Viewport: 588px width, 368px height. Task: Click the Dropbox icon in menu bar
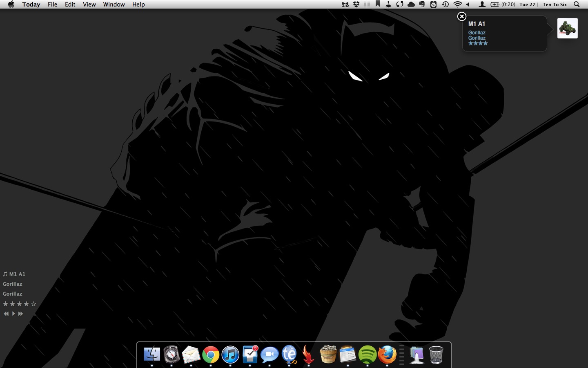[x=356, y=4]
